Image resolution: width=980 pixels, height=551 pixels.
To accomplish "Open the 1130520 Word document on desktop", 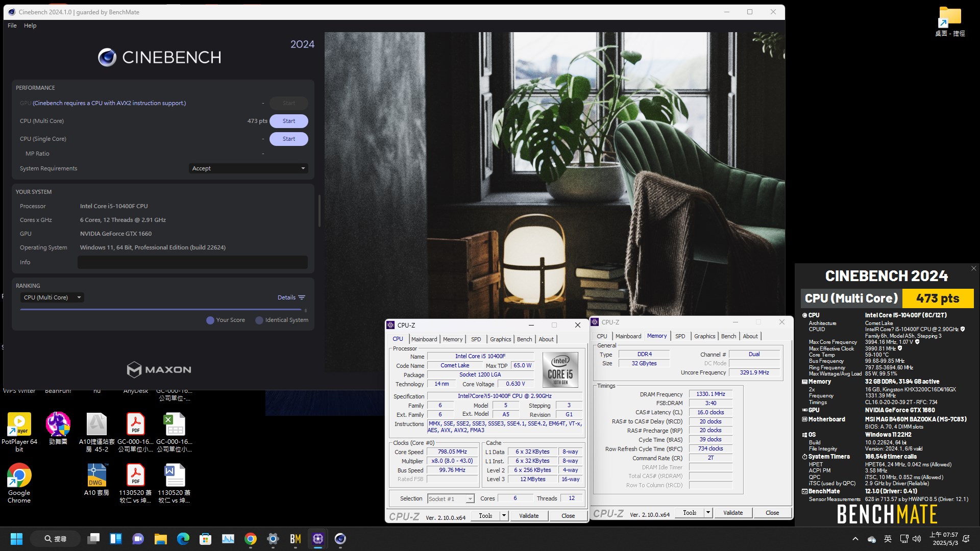I will 175,483.
